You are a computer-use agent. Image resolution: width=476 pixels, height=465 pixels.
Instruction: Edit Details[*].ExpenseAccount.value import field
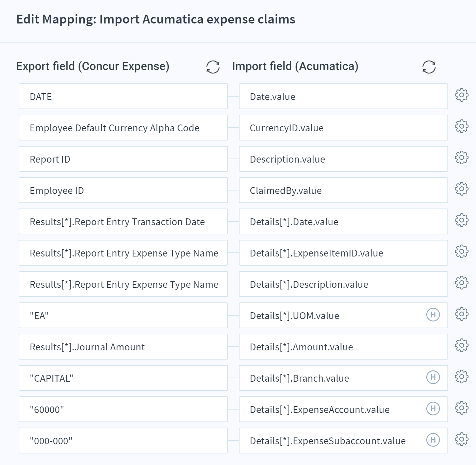pyautogui.click(x=343, y=409)
